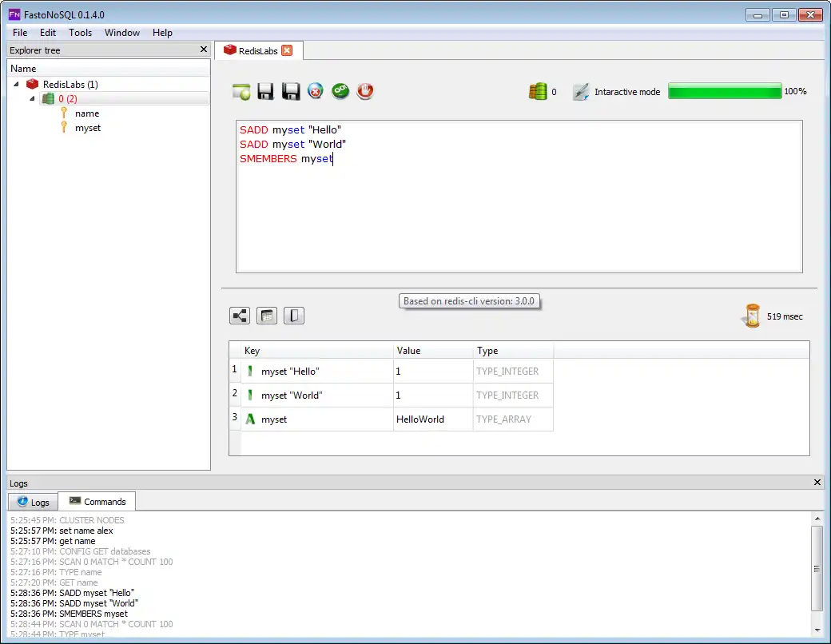
Task: Click the 519 msec timing label
Action: tap(785, 316)
